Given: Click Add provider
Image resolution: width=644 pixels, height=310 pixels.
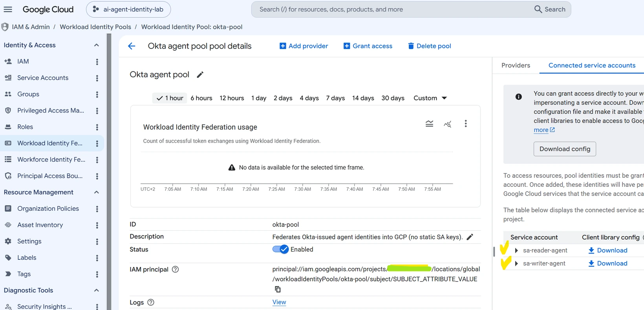Looking at the screenshot, I should [304, 46].
